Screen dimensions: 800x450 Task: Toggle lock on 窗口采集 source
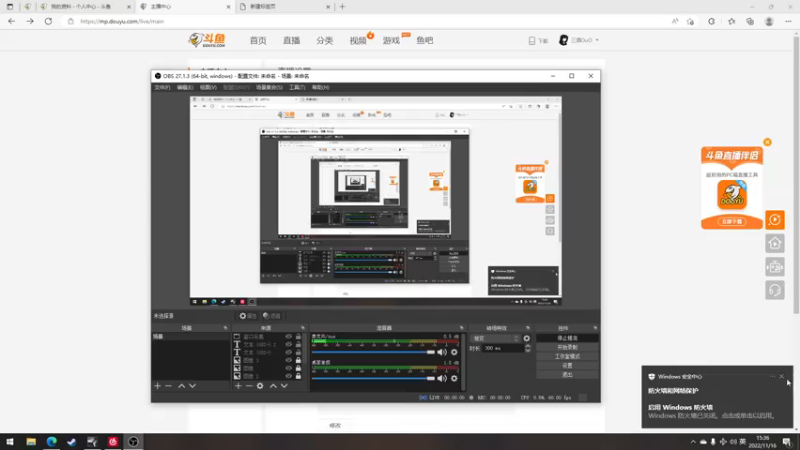point(298,337)
